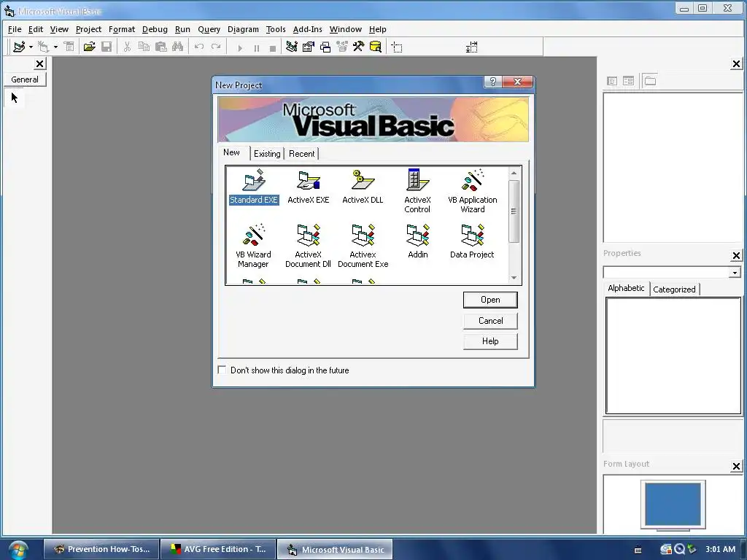
Task: Select the Activex Document Exe project type
Action: pyautogui.click(x=363, y=246)
